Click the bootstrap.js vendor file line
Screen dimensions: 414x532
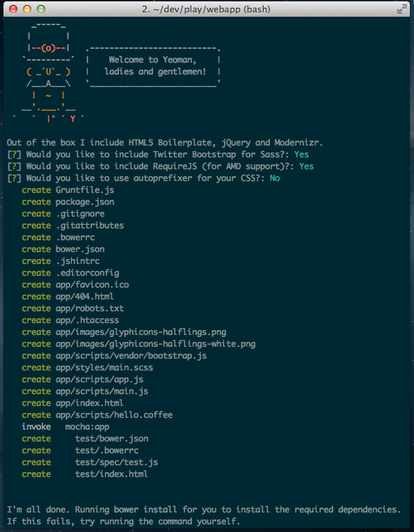click(114, 356)
